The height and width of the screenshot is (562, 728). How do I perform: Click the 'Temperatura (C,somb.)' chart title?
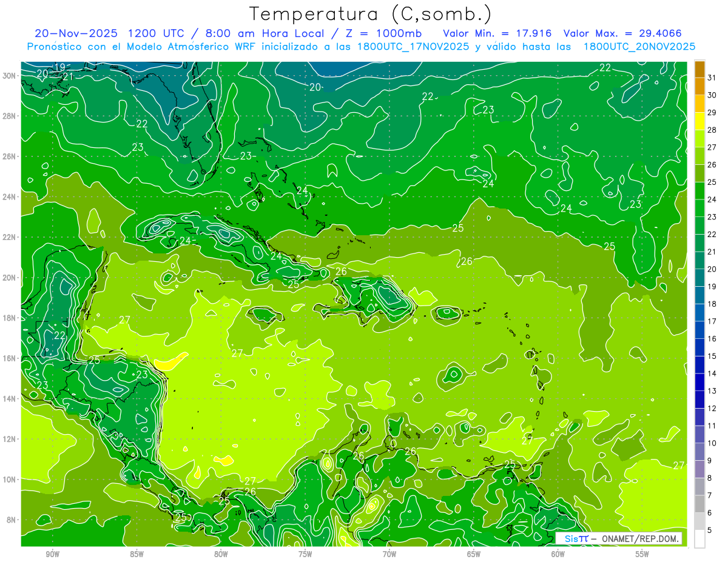[x=371, y=14]
